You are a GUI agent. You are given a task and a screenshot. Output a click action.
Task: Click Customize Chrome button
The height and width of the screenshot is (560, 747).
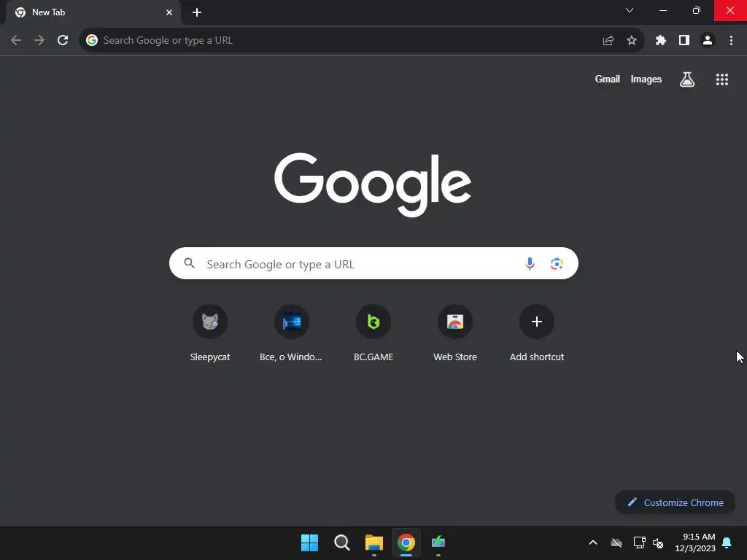(x=675, y=502)
